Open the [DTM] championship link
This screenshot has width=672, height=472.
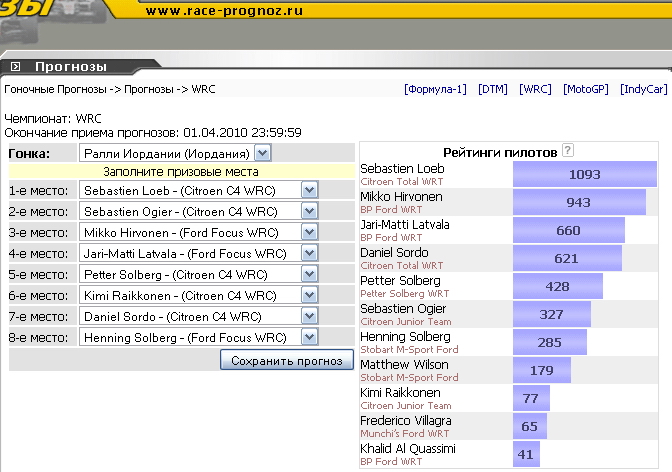[493, 89]
